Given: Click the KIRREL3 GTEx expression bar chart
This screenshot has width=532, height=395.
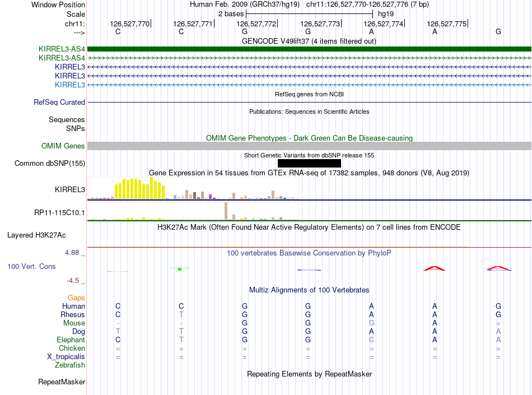Looking at the screenshot, I should (x=193, y=188).
